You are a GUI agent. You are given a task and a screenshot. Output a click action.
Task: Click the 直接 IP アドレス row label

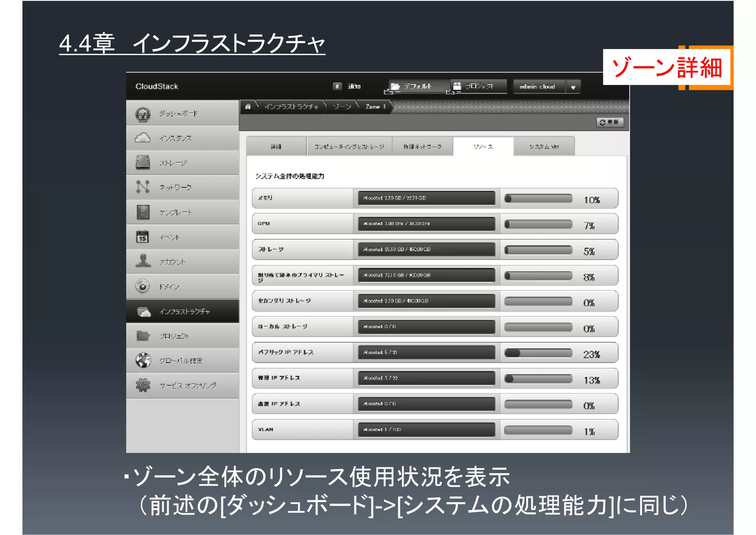[x=279, y=404]
